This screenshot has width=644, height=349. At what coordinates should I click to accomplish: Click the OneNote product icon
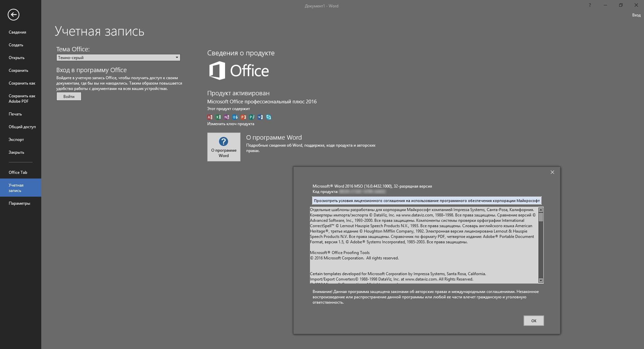[x=227, y=117]
